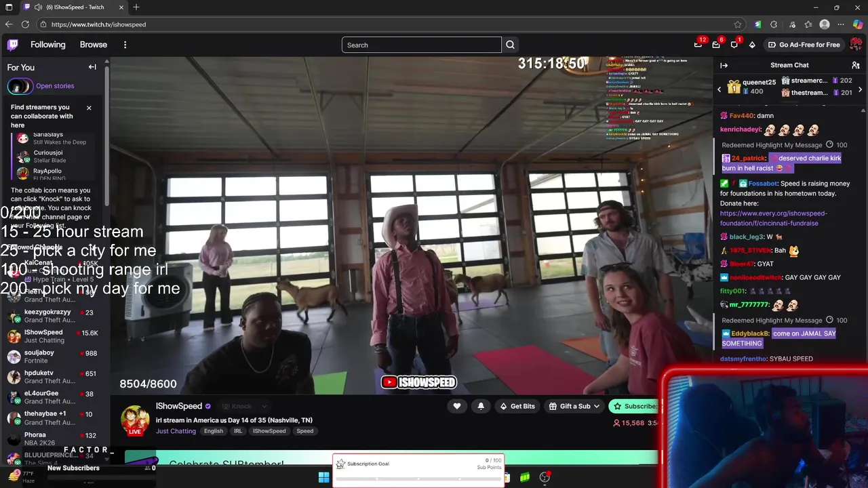This screenshot has width=868, height=488.
Task: Open the Twitch user avatar menu
Action: 856,45
